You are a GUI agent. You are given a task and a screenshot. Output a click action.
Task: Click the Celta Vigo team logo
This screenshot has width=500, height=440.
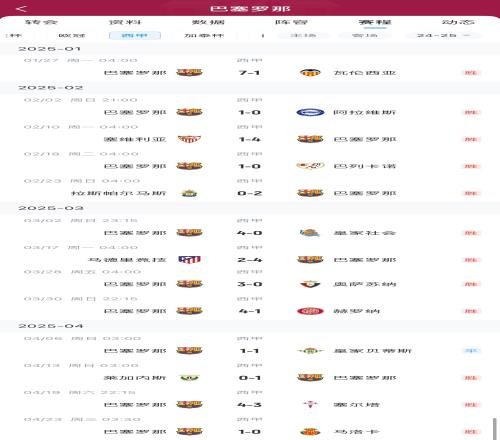click(310, 404)
